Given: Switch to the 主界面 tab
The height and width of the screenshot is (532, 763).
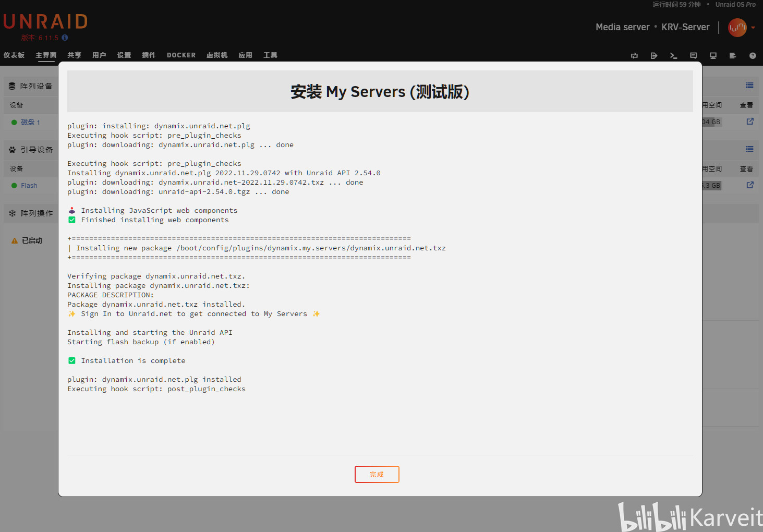Looking at the screenshot, I should tap(46, 55).
